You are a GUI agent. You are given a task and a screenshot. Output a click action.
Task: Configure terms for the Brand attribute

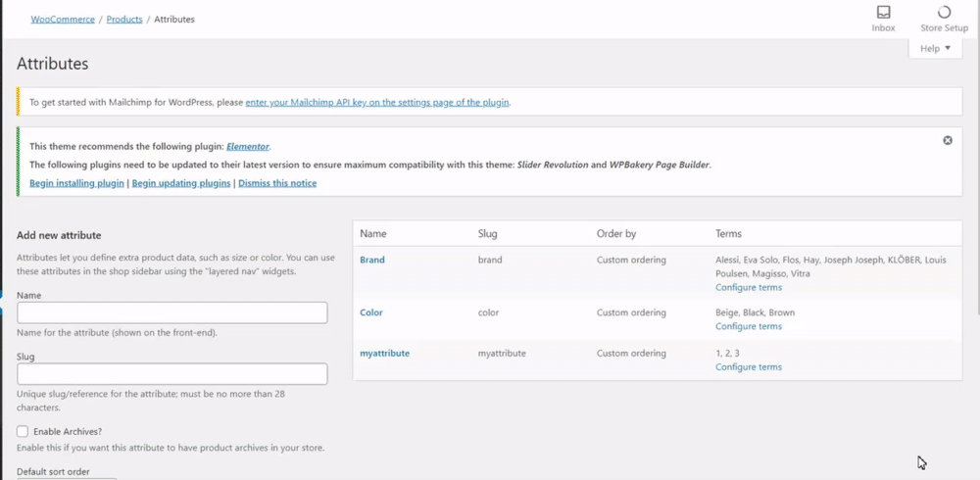749,288
